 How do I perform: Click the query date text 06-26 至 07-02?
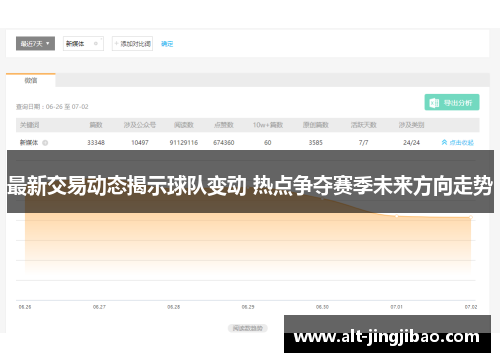pyautogui.click(x=67, y=107)
